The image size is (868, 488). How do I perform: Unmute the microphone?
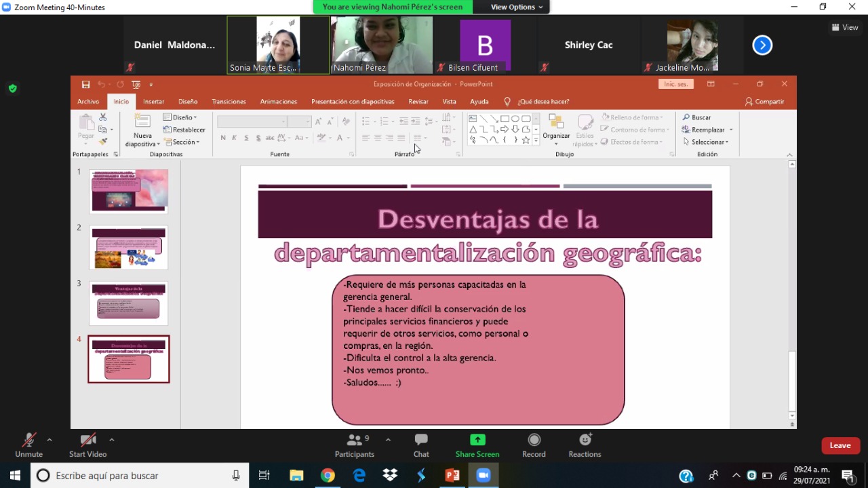28,445
